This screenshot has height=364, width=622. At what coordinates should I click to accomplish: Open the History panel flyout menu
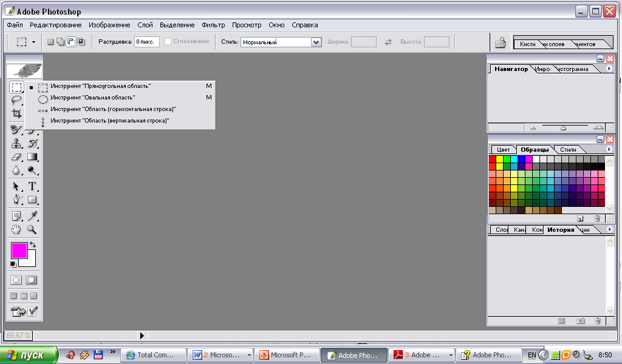609,229
